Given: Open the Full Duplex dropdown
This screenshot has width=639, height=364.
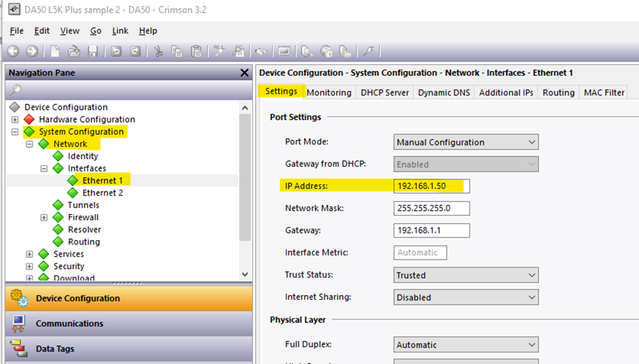Looking at the screenshot, I should 466,345.
